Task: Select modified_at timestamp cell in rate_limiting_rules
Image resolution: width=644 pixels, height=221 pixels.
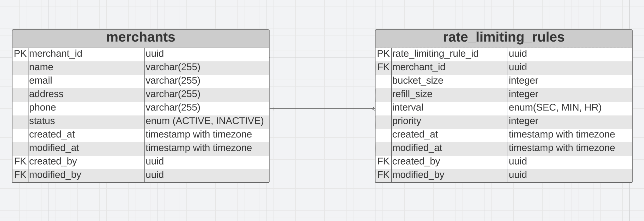Action: click(x=562, y=148)
